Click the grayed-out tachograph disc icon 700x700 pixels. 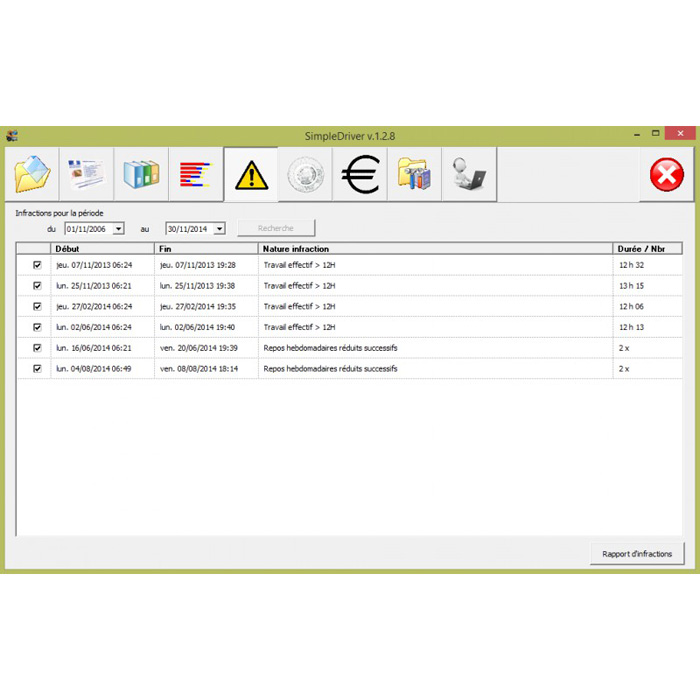click(x=305, y=174)
